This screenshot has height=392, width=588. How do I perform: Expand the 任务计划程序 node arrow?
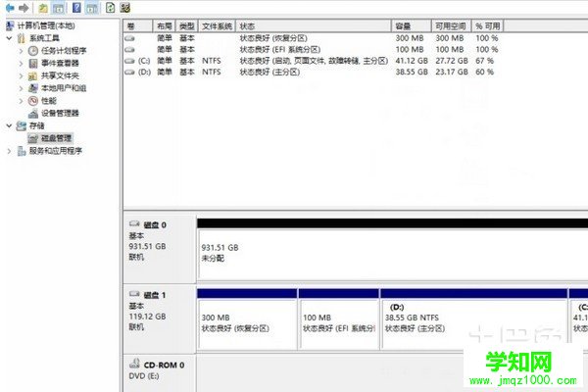pos(21,51)
